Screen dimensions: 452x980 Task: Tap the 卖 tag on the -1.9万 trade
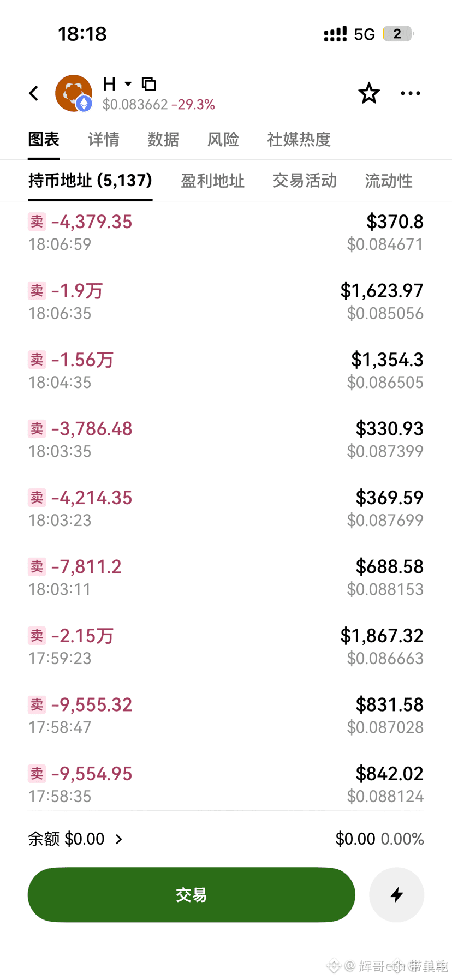click(x=37, y=291)
